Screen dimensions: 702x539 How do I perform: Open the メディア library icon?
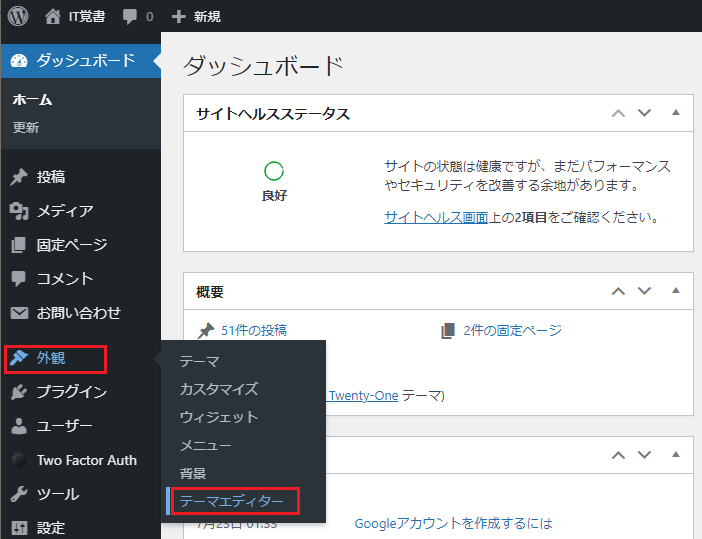tap(19, 211)
